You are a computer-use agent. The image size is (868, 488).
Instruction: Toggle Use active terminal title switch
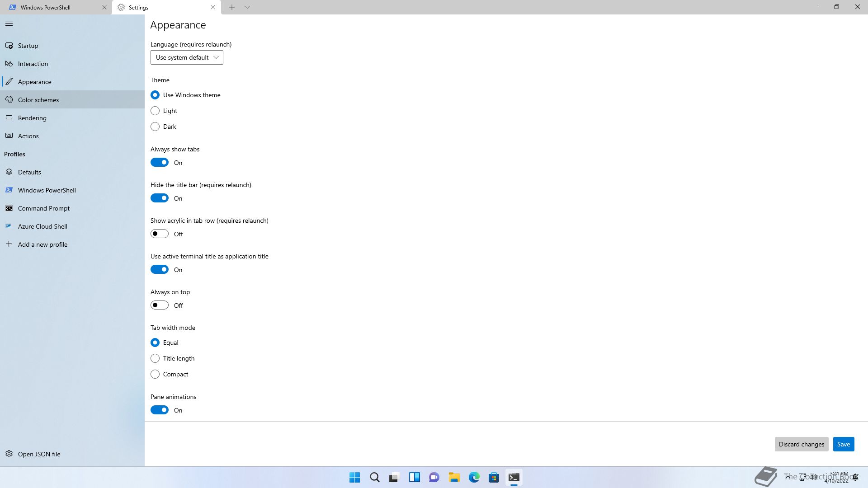tap(160, 269)
